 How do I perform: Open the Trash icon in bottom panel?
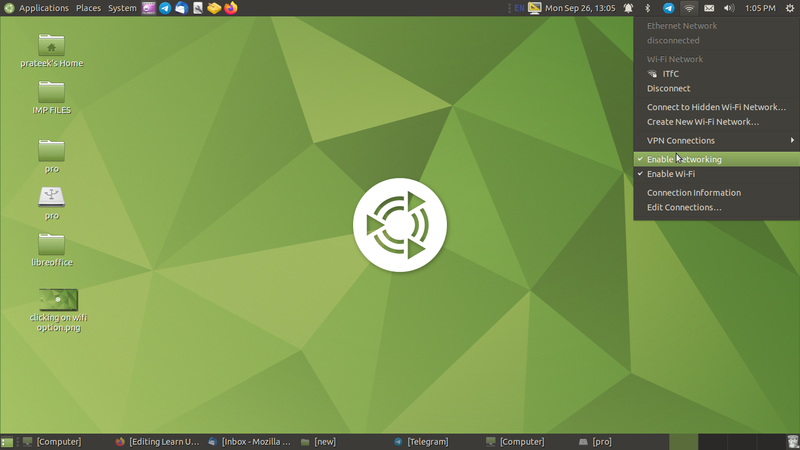[x=792, y=442]
